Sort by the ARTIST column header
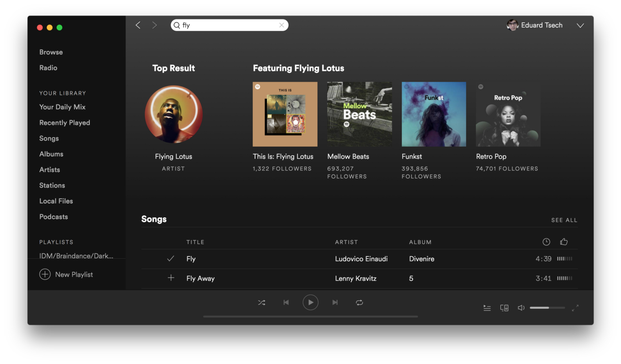 346,242
